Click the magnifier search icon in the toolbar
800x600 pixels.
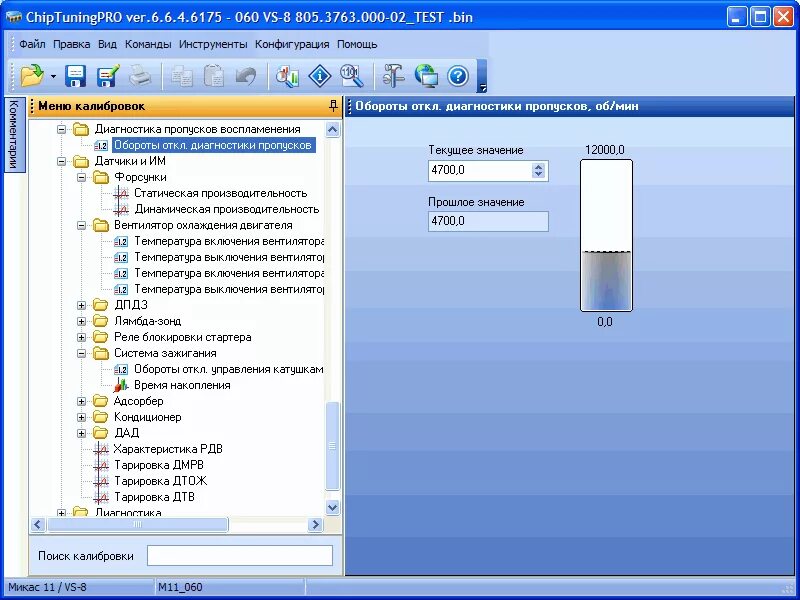pos(352,76)
